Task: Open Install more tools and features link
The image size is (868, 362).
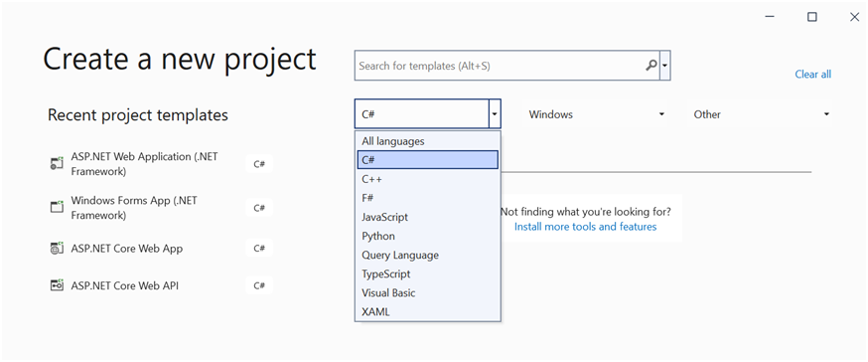Action: [x=585, y=226]
